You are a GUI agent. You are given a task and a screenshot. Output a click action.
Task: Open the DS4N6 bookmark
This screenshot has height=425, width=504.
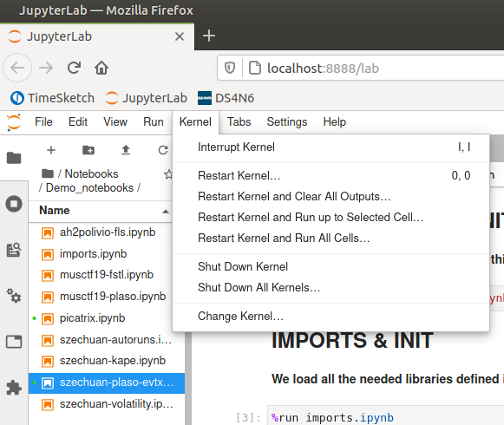(x=226, y=98)
